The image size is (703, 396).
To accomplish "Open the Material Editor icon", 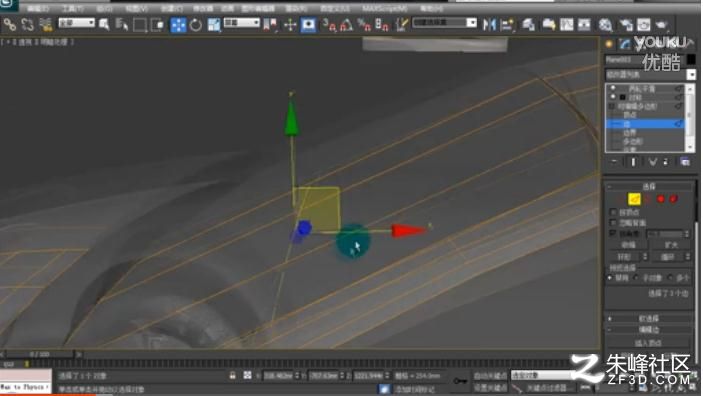I will coord(605,25).
